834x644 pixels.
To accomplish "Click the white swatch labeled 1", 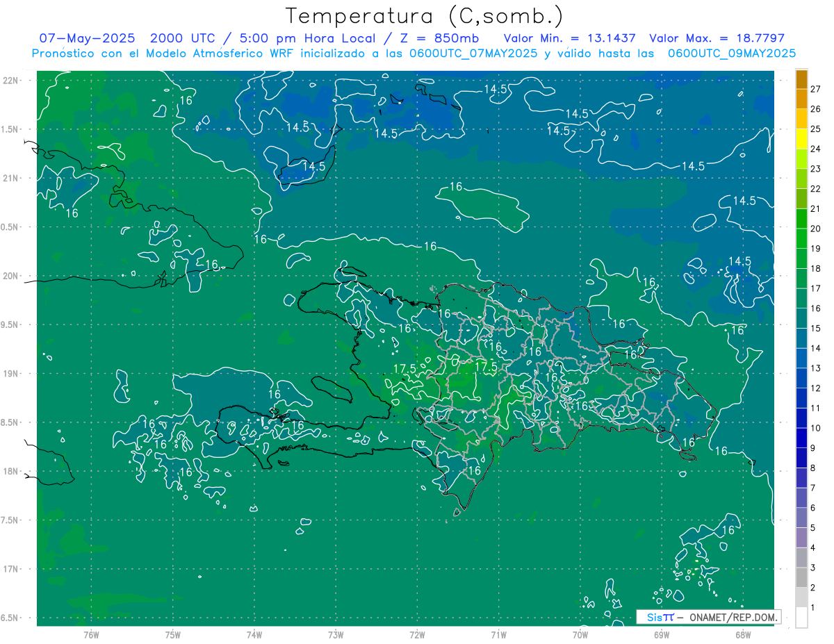I will pos(801,618).
